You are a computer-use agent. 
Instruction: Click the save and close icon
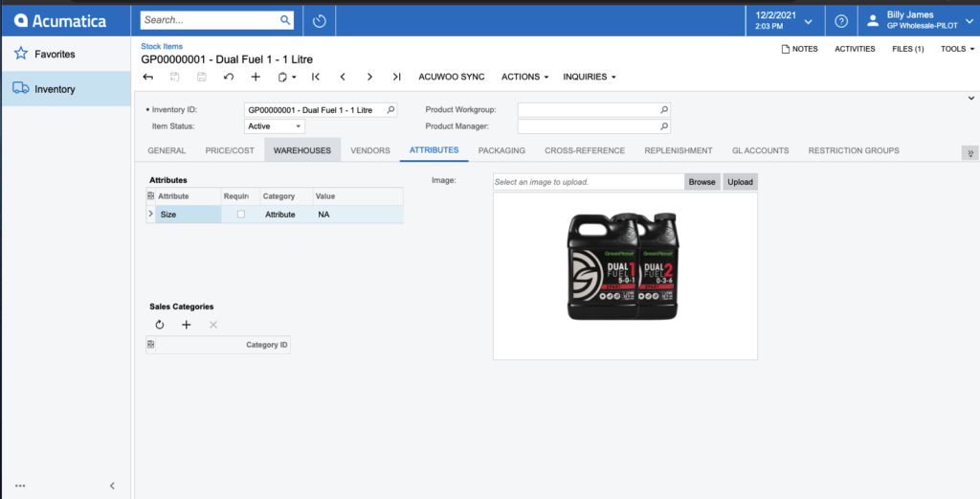(x=175, y=77)
